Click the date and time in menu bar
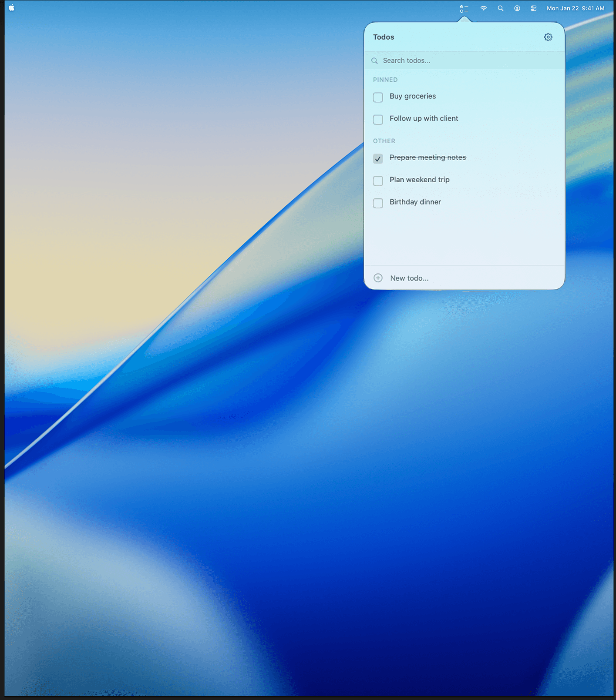The height and width of the screenshot is (700, 616). click(576, 8)
